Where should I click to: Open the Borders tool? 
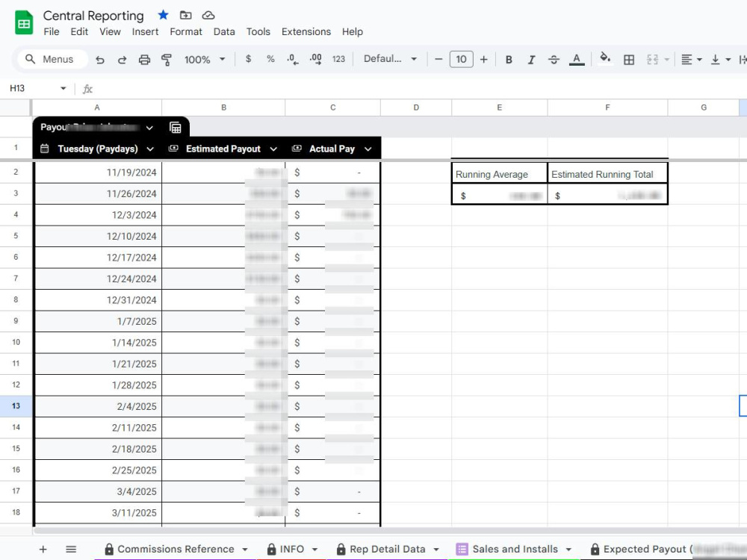click(x=629, y=60)
